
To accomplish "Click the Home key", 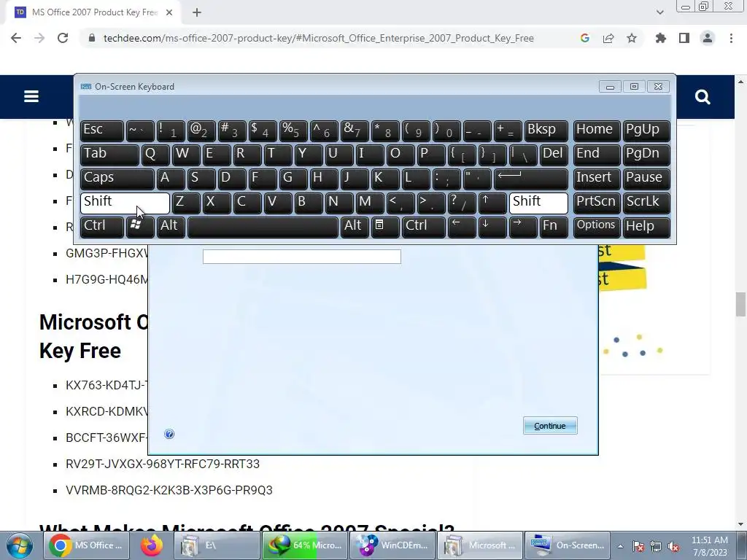I will point(597,131).
